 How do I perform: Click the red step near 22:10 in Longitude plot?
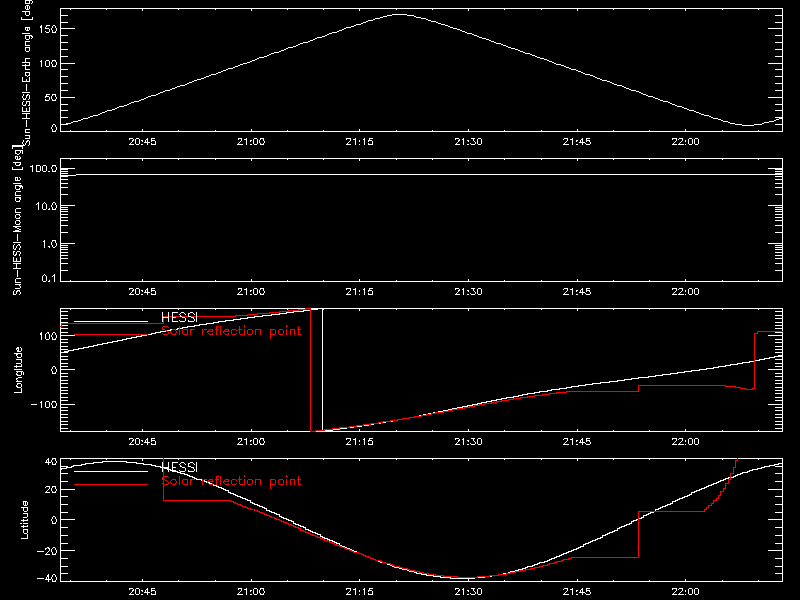pos(755,361)
